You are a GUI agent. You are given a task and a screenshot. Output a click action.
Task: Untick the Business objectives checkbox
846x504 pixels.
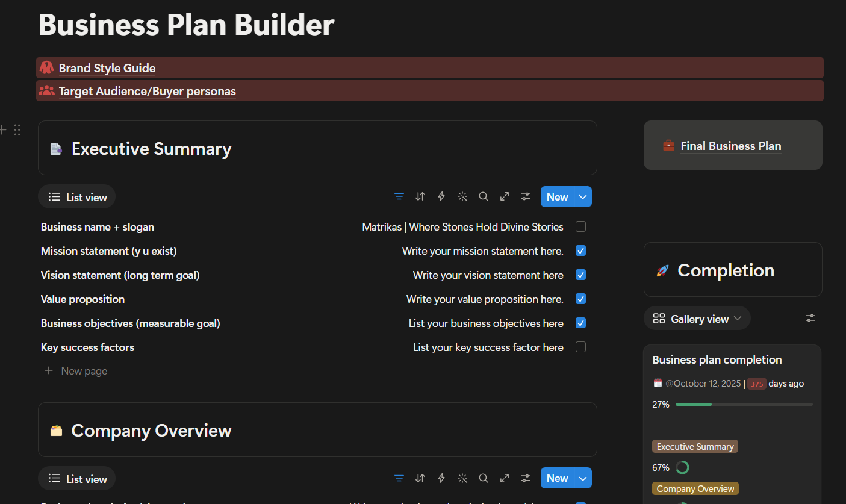tap(580, 323)
